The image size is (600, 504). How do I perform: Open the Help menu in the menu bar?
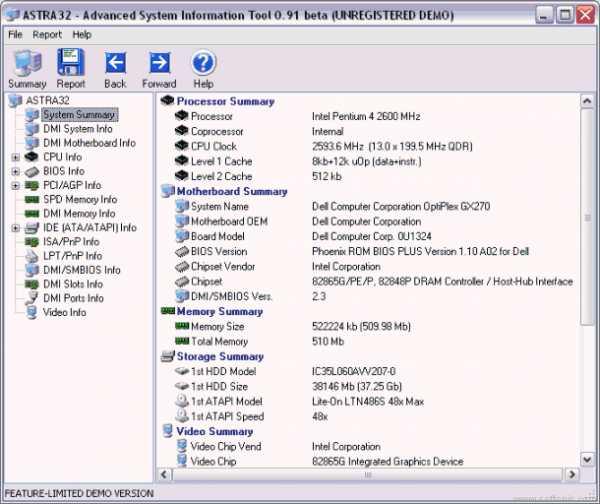coord(82,34)
